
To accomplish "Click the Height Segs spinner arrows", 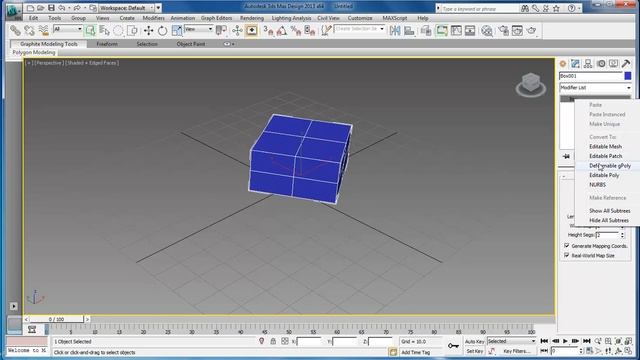I will click(x=622, y=235).
